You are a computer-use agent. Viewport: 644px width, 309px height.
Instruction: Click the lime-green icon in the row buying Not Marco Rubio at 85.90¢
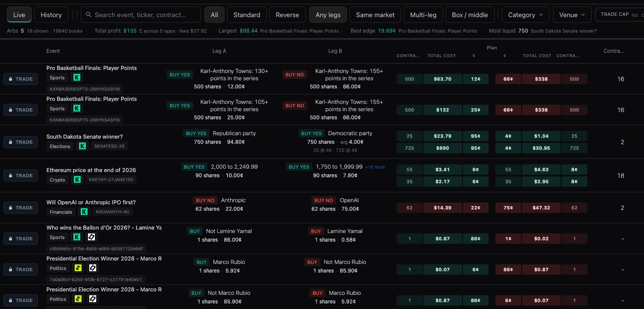tap(78, 299)
